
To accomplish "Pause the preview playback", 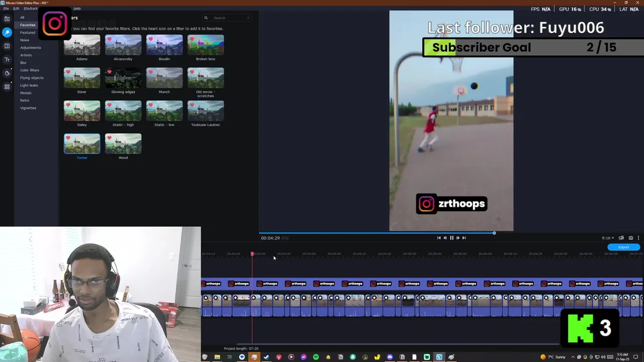I will (451, 238).
